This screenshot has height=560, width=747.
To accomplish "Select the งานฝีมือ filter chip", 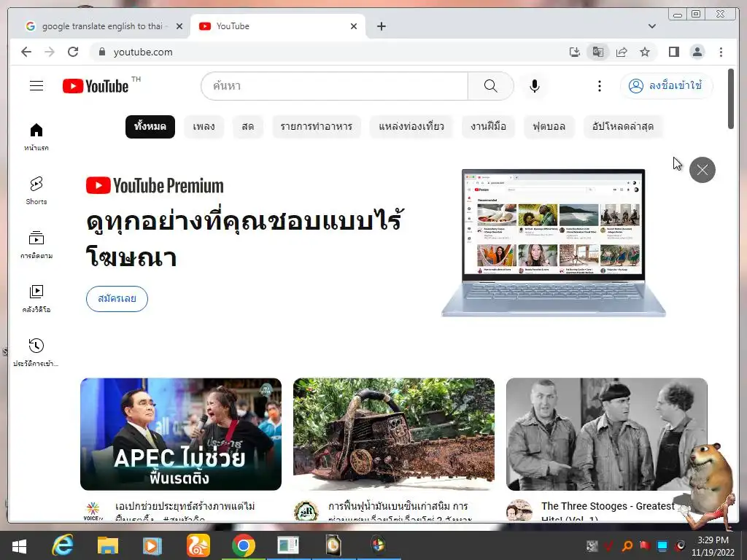I will [x=488, y=127].
